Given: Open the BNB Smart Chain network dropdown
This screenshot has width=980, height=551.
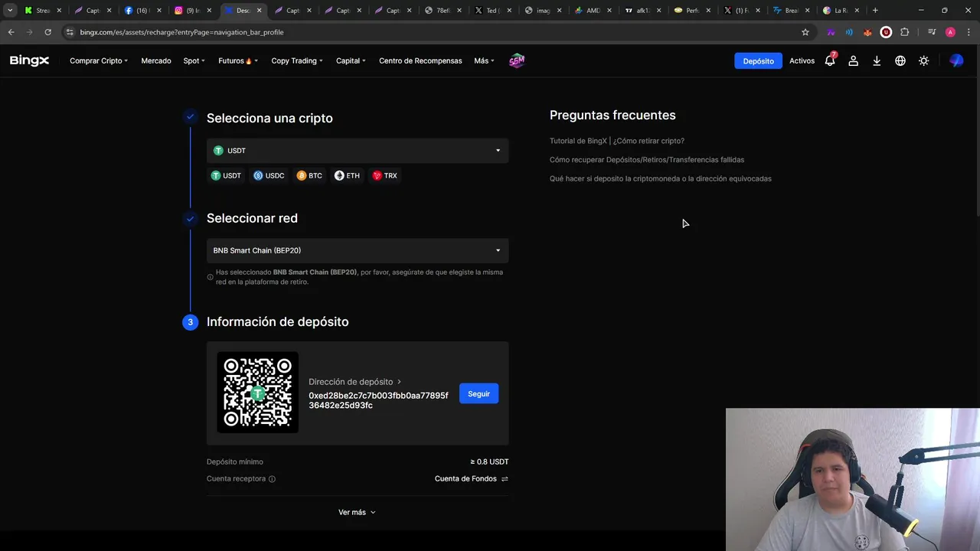Looking at the screenshot, I should tap(358, 250).
